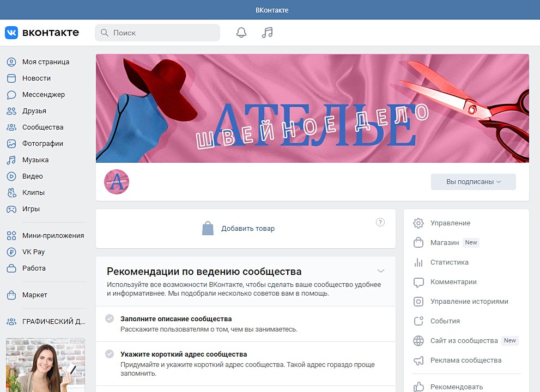Click the Реклама сообщества megaphone icon
The image size is (540, 392).
(418, 360)
